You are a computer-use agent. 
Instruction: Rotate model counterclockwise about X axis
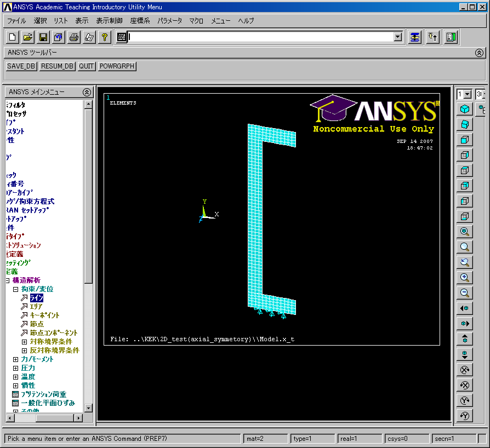(x=465, y=385)
